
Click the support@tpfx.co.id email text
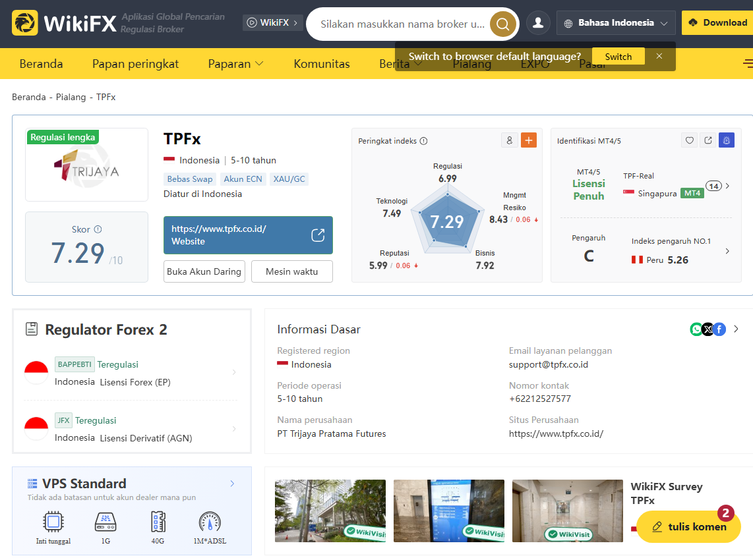549,365
